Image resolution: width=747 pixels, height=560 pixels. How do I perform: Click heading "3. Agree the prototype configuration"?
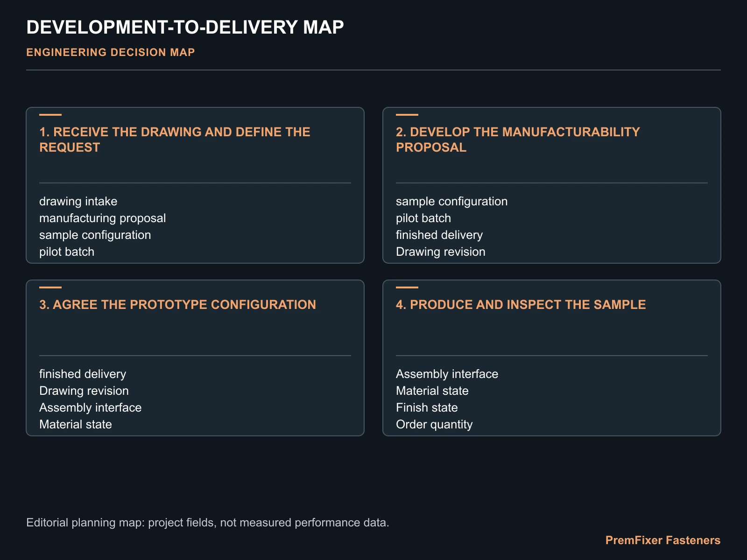pos(177,305)
